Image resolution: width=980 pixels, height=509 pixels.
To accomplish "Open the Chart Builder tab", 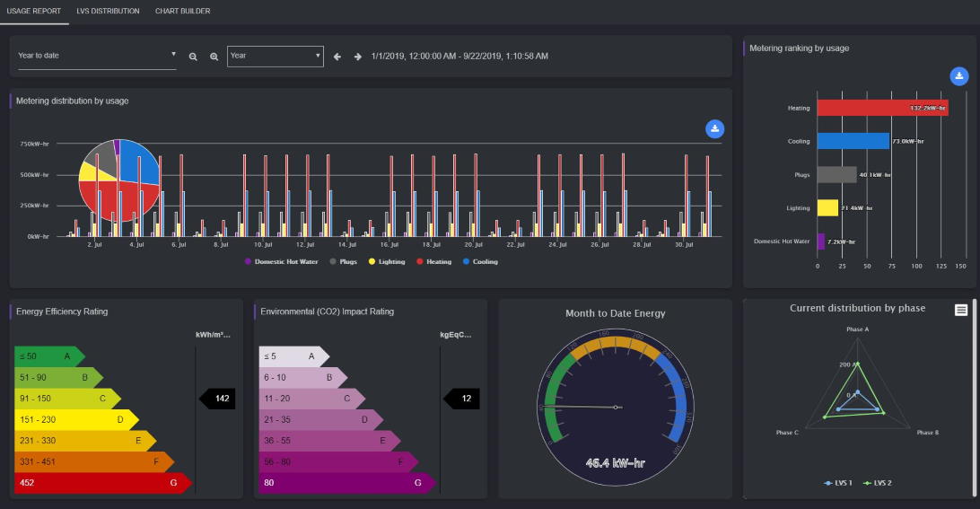I will pos(182,12).
